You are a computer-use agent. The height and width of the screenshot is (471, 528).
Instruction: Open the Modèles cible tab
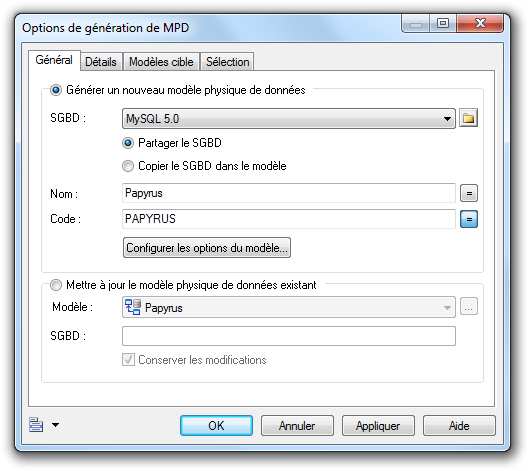161,62
